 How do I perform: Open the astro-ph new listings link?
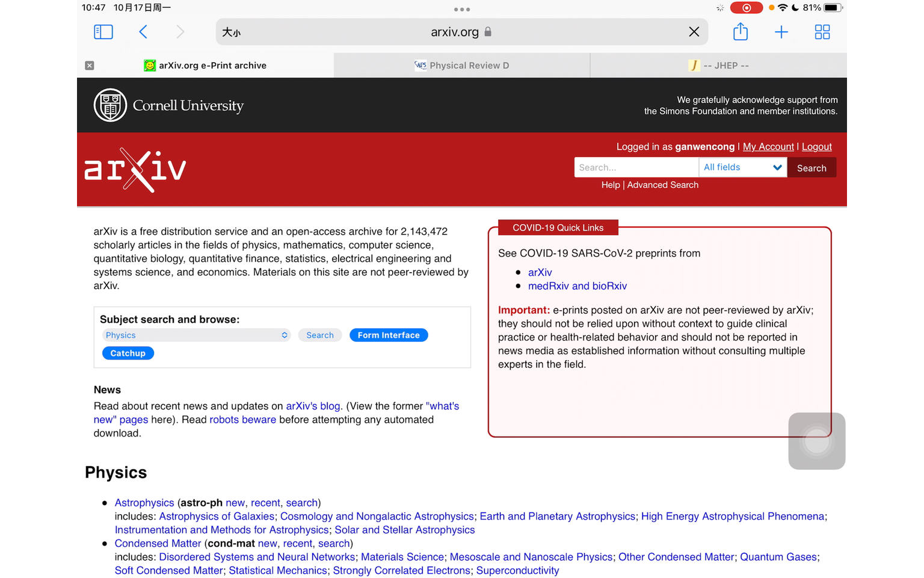(235, 503)
